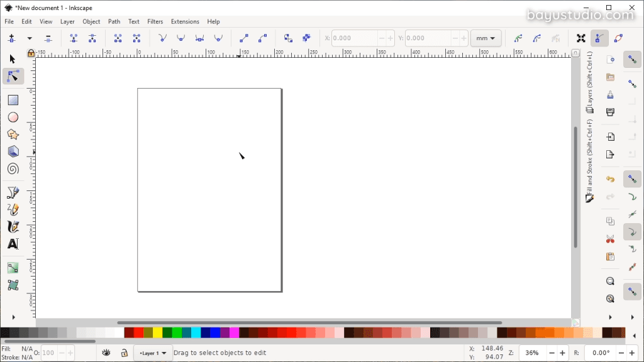
Task: Click the Print icon
Action: point(610,112)
